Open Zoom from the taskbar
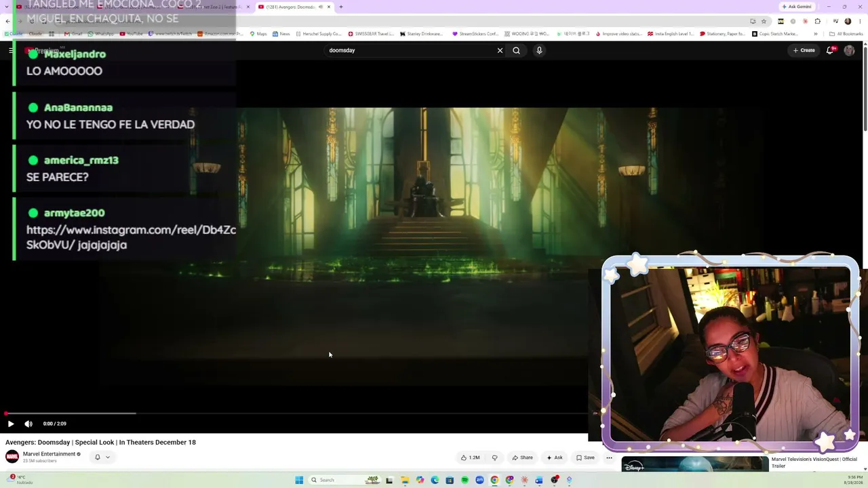The width and height of the screenshot is (868, 488). 479,480
